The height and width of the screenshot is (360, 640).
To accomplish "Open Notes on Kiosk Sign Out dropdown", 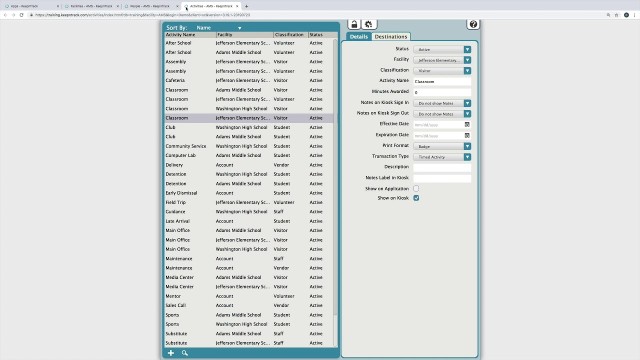I will coord(442,114).
